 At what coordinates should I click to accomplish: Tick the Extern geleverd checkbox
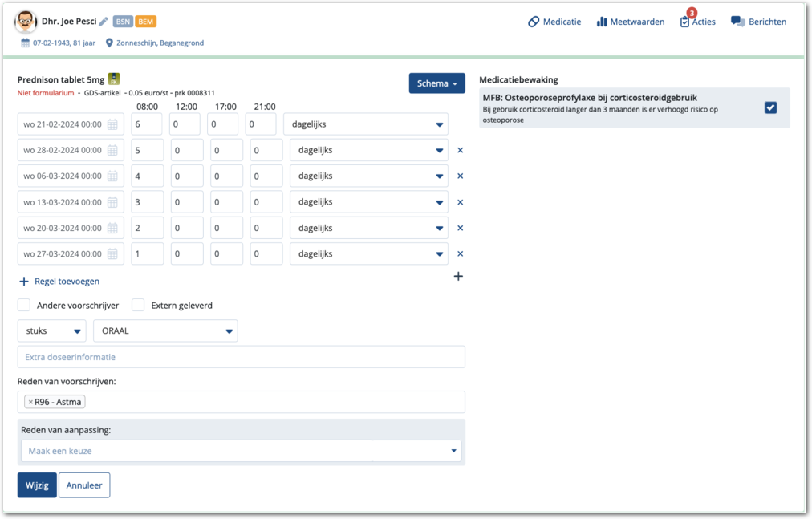[x=138, y=305]
